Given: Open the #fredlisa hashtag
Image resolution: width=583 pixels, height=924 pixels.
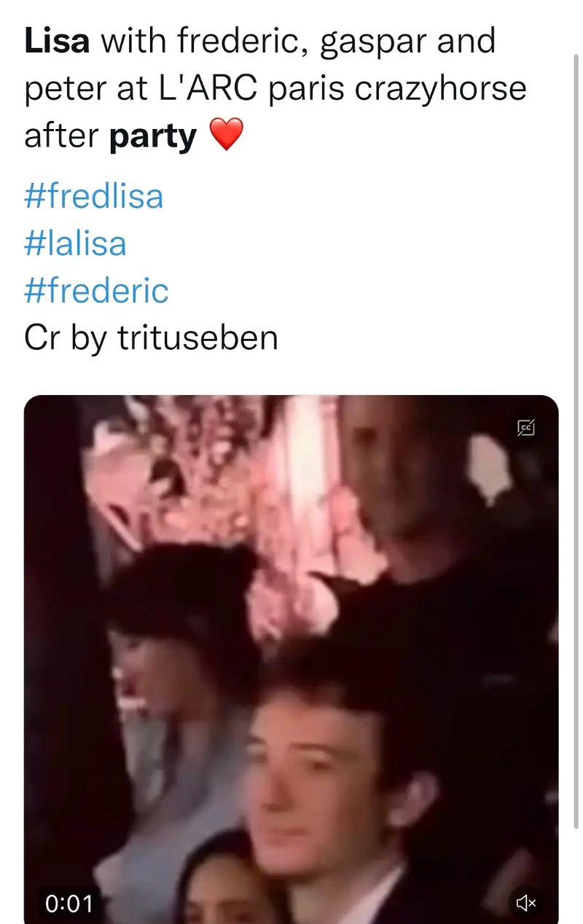Looking at the screenshot, I should tap(94, 197).
